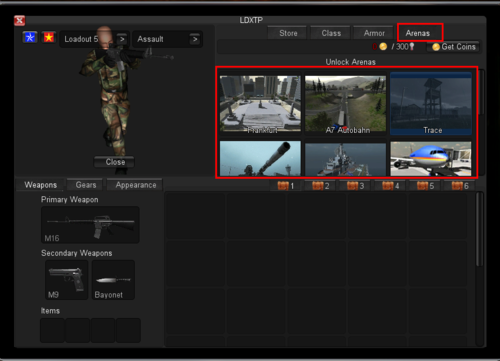Select the A7 Autobahn arena thumbnail
The image size is (500, 361).
pos(346,104)
